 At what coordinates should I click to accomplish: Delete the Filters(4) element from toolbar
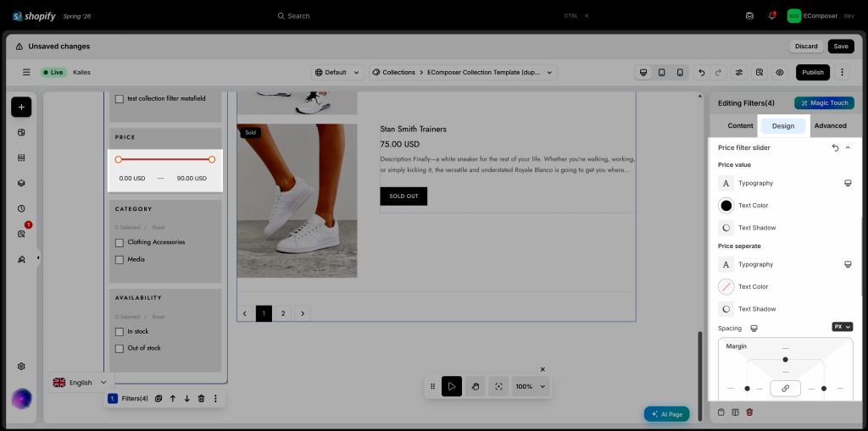202,398
